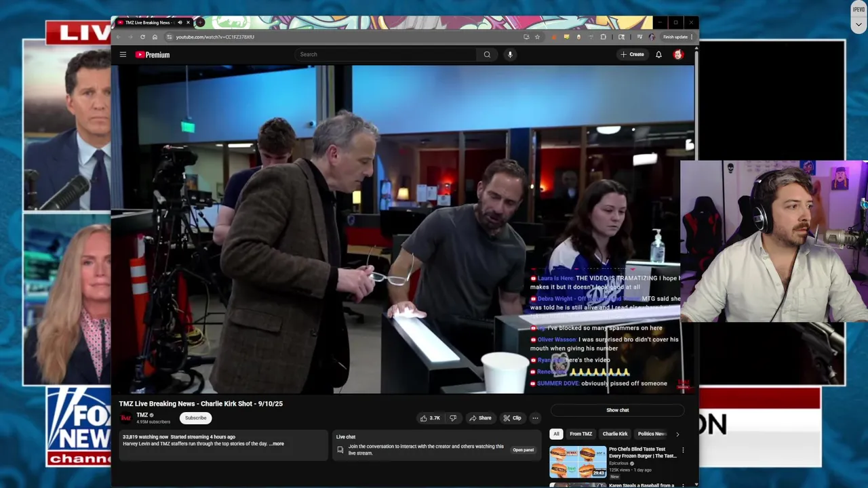Screen dimensions: 868x488
Task: Bookmark this page with the star
Action: pyautogui.click(x=537, y=37)
